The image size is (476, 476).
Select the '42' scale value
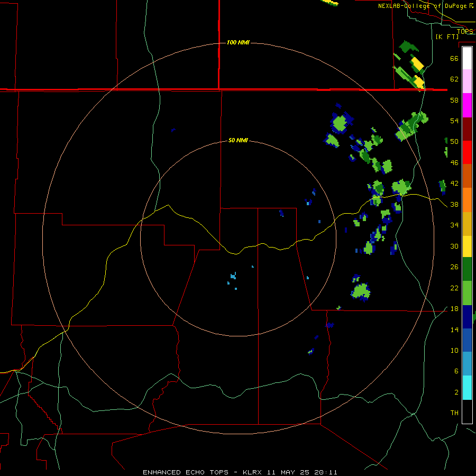(x=454, y=184)
